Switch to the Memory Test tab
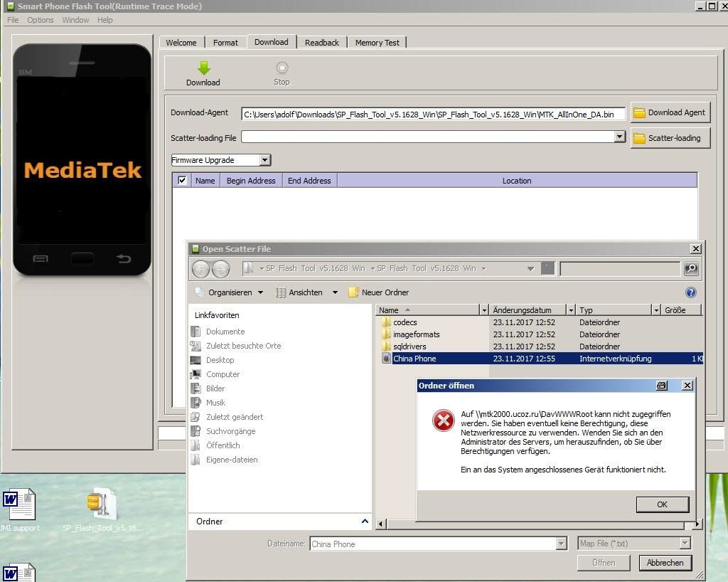728x582 pixels. pos(377,42)
